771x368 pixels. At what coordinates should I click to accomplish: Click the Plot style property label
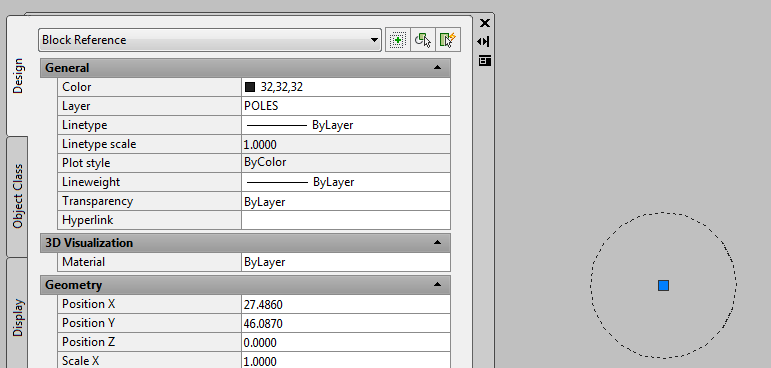tap(86, 163)
